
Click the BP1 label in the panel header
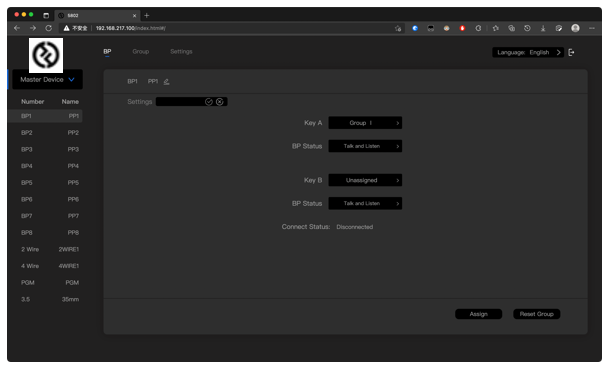pyautogui.click(x=132, y=81)
